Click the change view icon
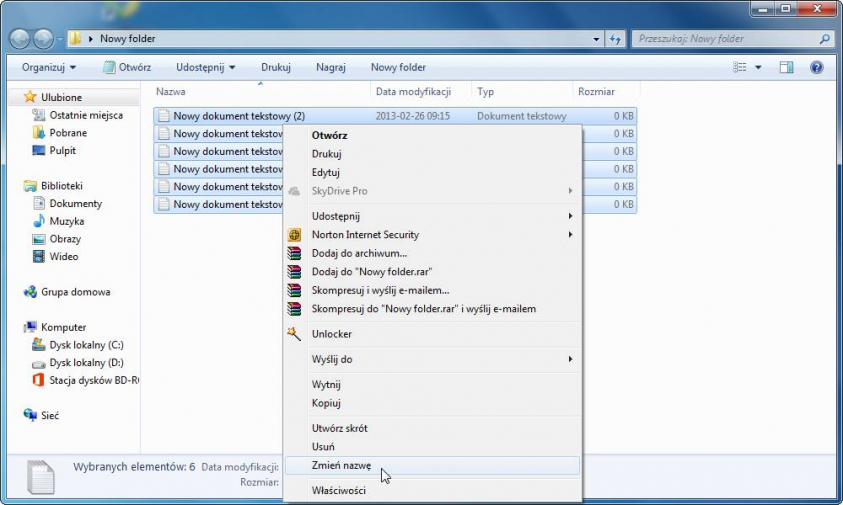Image resolution: width=843 pixels, height=505 pixels. click(x=740, y=67)
